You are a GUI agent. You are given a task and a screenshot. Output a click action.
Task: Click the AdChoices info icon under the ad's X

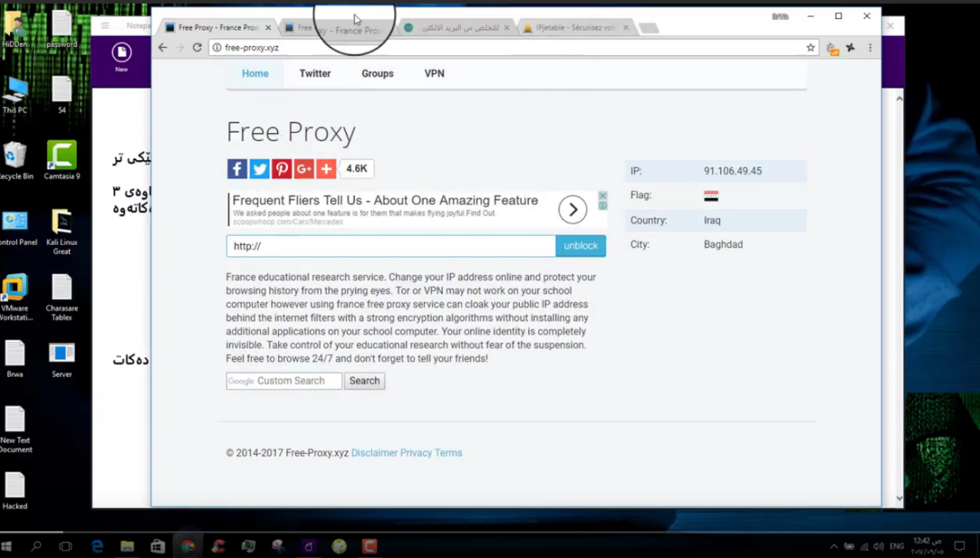pyautogui.click(x=603, y=205)
